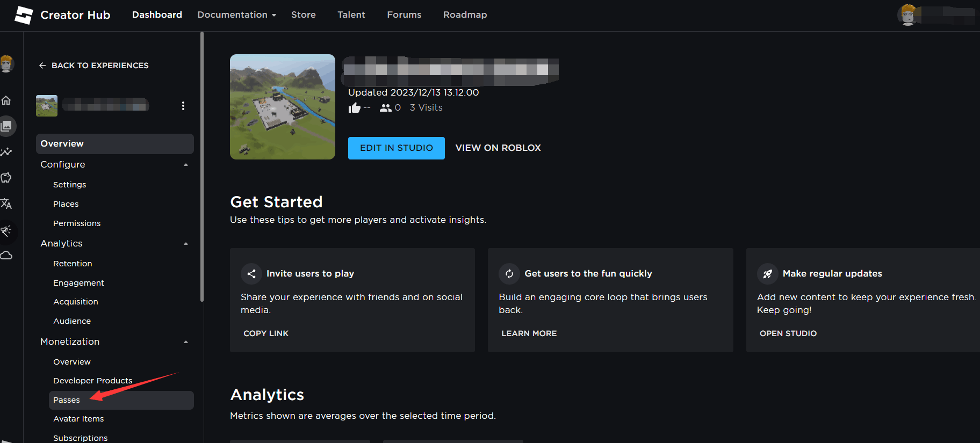Click the three-dot experience options menu
980x443 pixels.
pos(183,106)
